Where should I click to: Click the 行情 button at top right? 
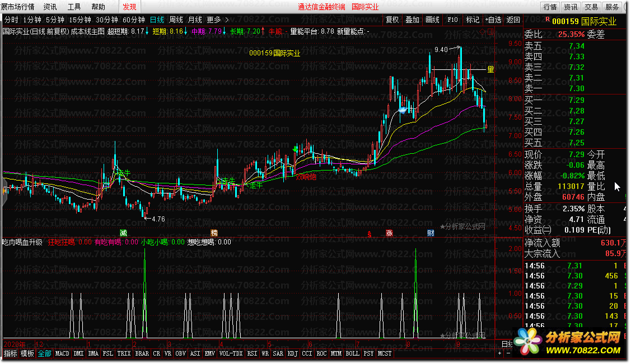pos(550,7)
